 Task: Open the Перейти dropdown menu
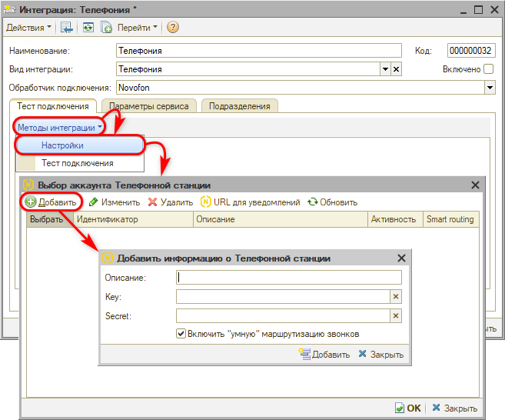click(138, 27)
